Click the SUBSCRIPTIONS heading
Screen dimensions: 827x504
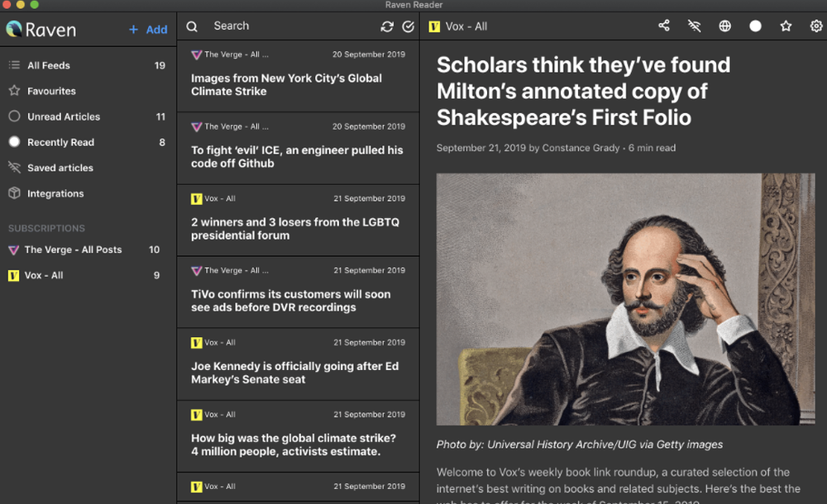click(x=46, y=228)
